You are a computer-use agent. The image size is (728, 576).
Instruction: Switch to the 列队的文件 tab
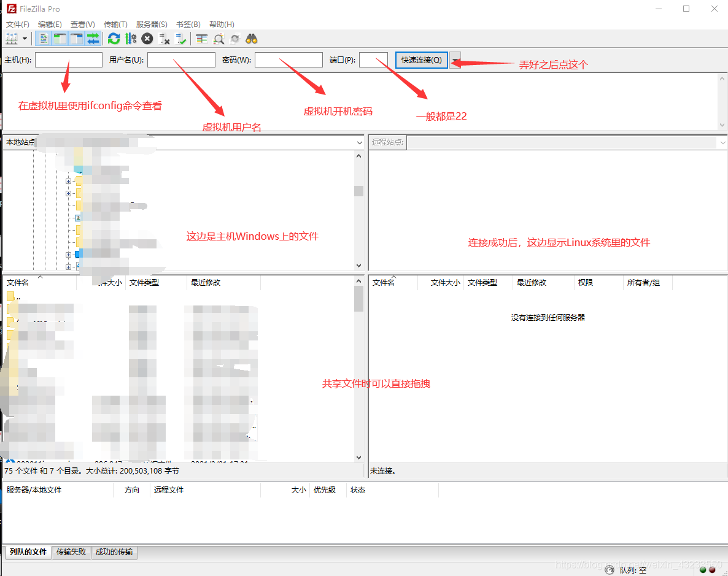coord(28,552)
